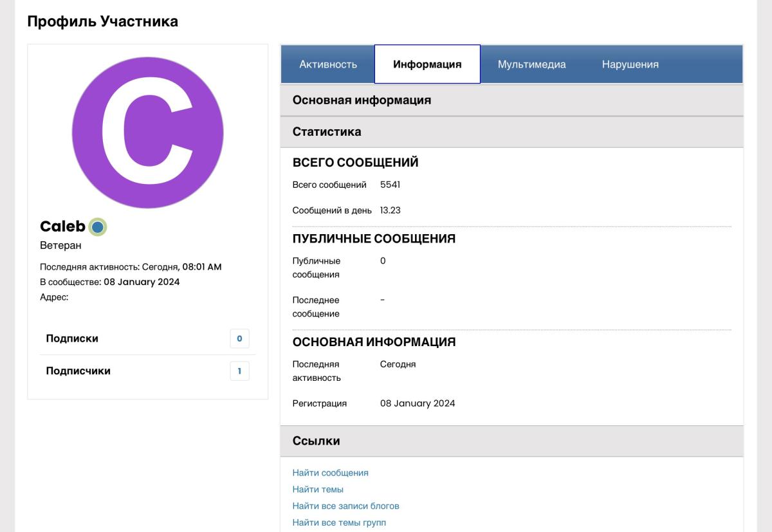The height and width of the screenshot is (532, 772).
Task: Open the Найти темы link
Action: (319, 489)
